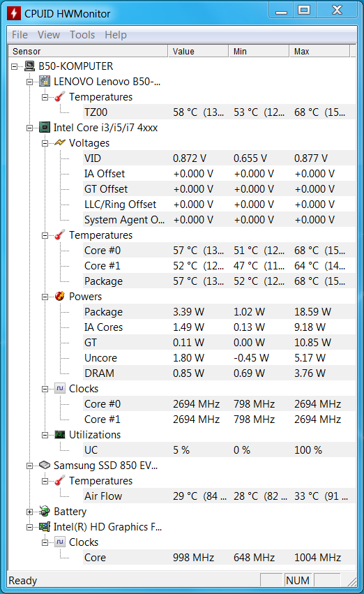Viewport: 364px width, 594px height.
Task: Click the Utilizations graph icon
Action: (60, 435)
